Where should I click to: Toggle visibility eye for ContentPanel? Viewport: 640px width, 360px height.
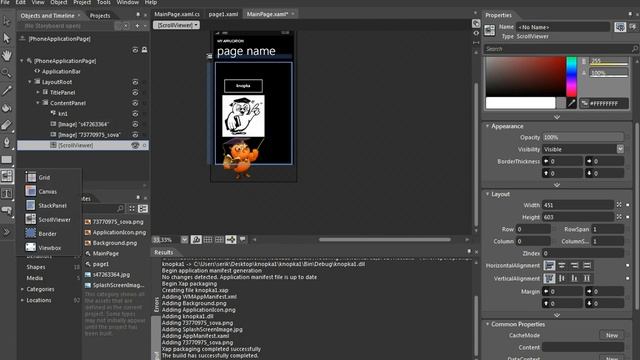(x=135, y=103)
